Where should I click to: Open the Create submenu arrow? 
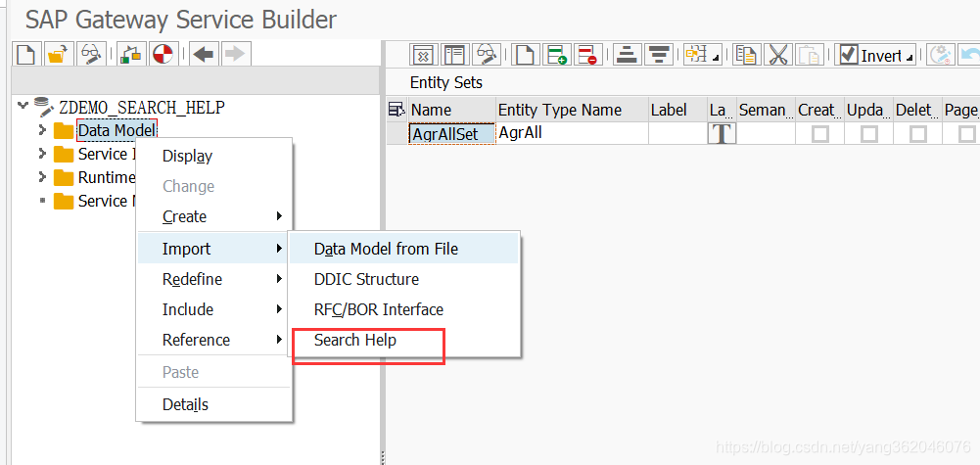[x=279, y=217]
